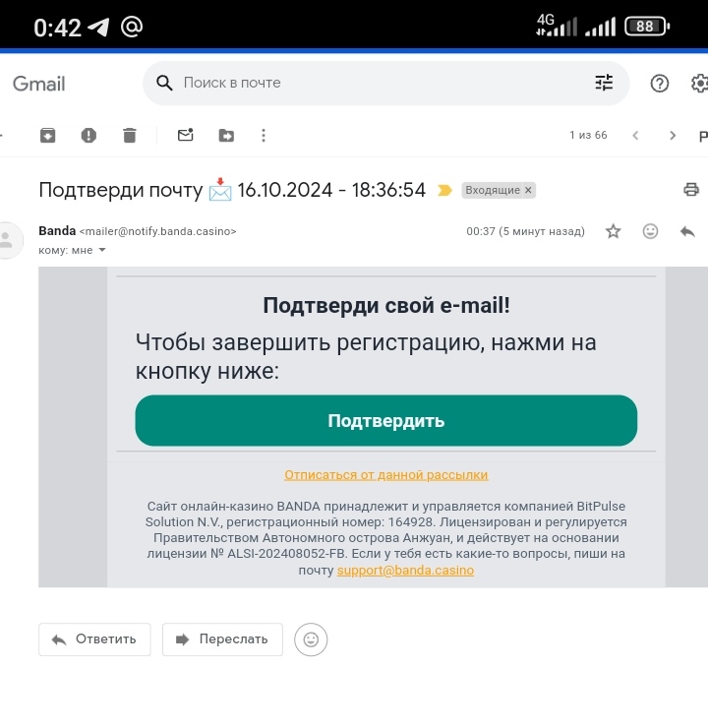The image size is (708, 728).
Task: Report this email as spam
Action: [x=88, y=135]
